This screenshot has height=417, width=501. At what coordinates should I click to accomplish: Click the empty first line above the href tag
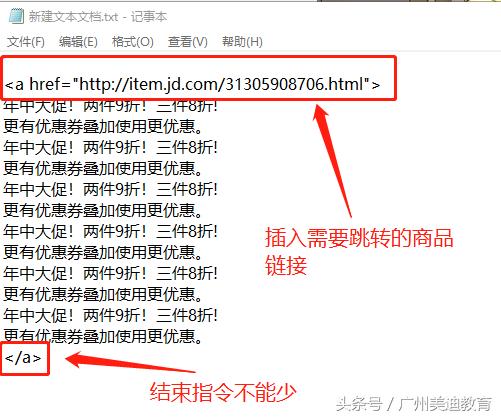199,65
